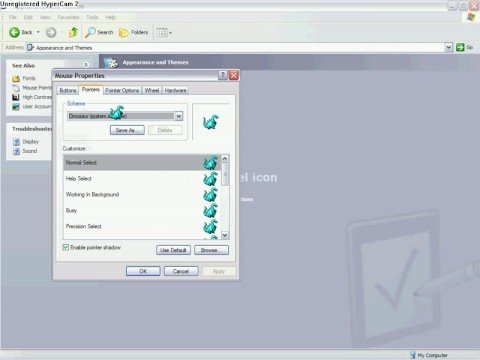
Task: Open the Views icon in toolbar
Action: (162, 32)
